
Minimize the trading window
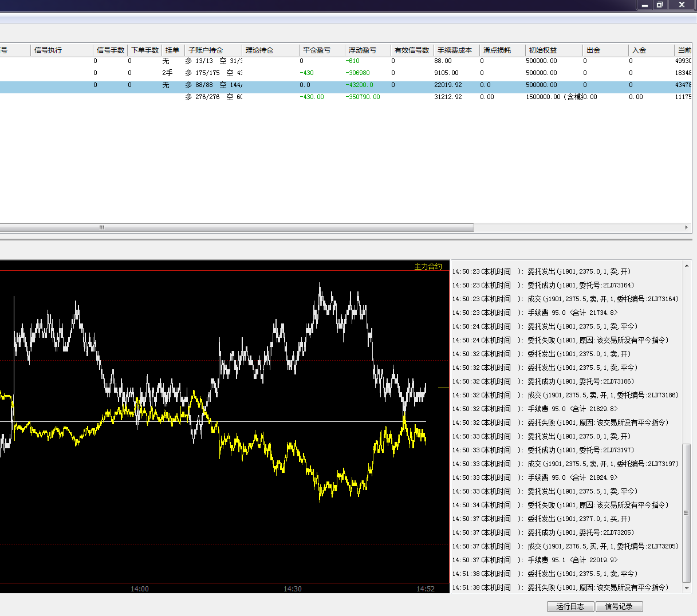pos(645,5)
